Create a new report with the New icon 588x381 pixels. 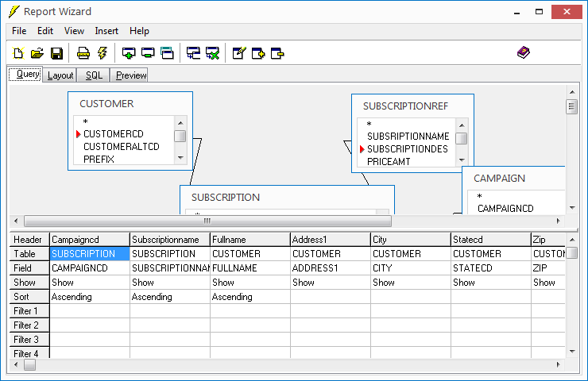pos(18,53)
